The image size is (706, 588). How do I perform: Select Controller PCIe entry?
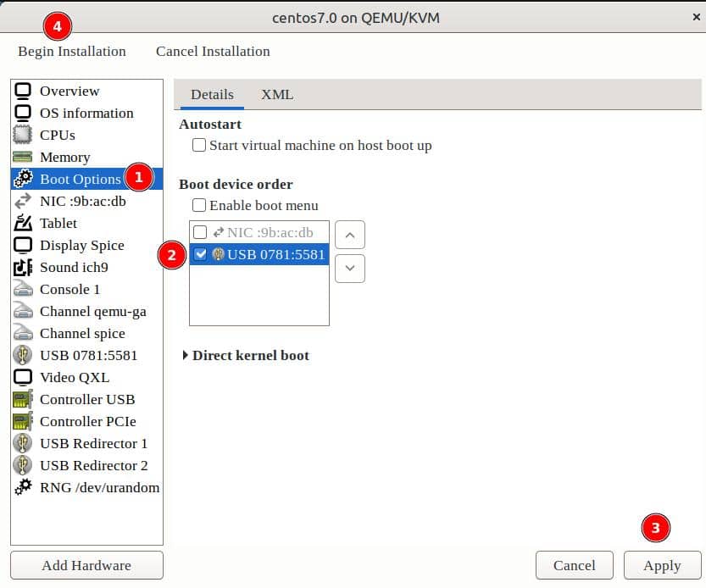click(x=87, y=421)
